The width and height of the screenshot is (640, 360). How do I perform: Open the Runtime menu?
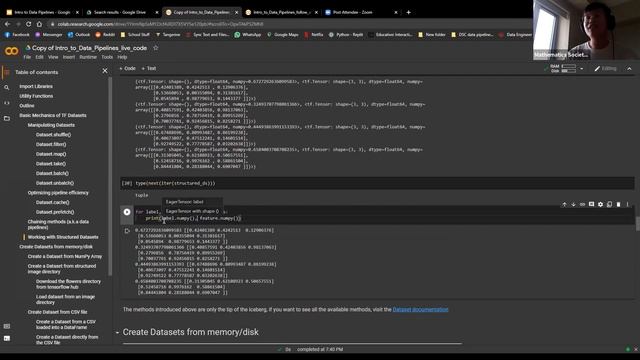88,57
